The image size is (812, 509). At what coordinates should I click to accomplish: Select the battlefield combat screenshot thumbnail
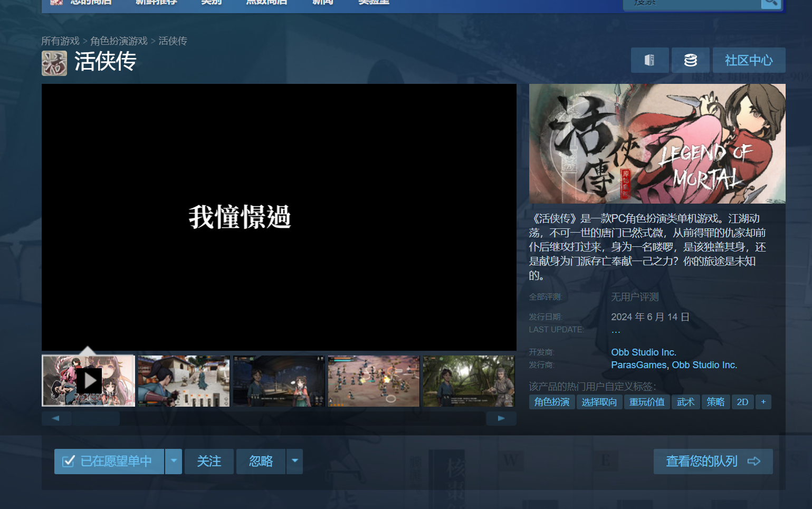coord(374,381)
